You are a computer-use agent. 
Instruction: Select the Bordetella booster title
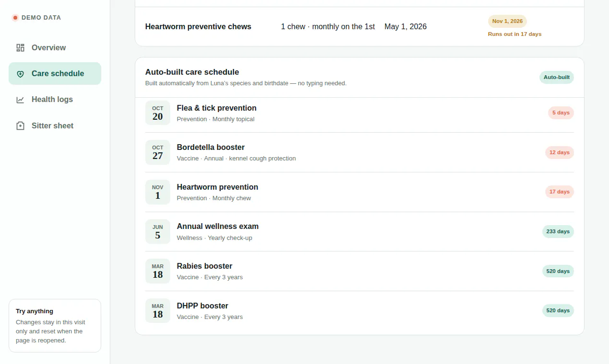211,147
